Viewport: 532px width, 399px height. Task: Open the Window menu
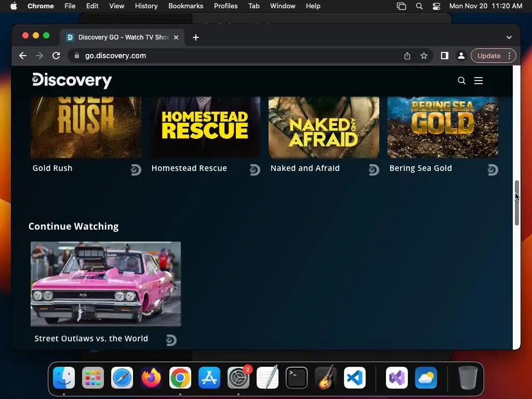[x=283, y=6]
